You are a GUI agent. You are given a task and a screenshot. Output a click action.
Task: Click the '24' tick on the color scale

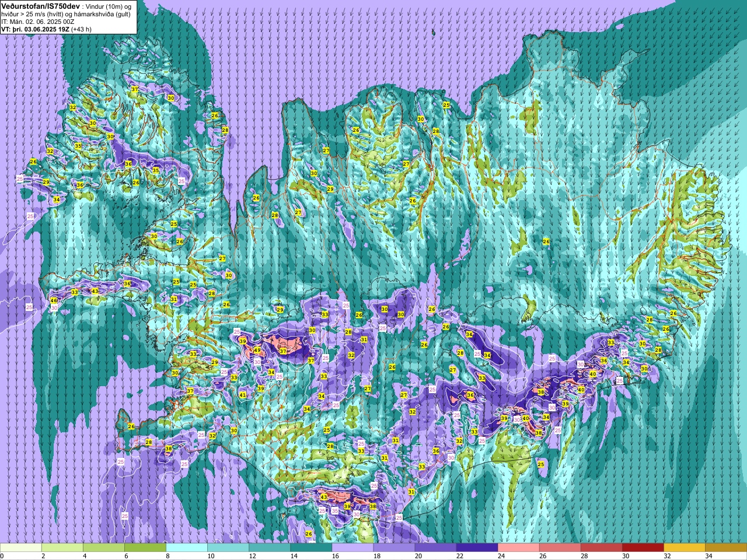point(501,556)
